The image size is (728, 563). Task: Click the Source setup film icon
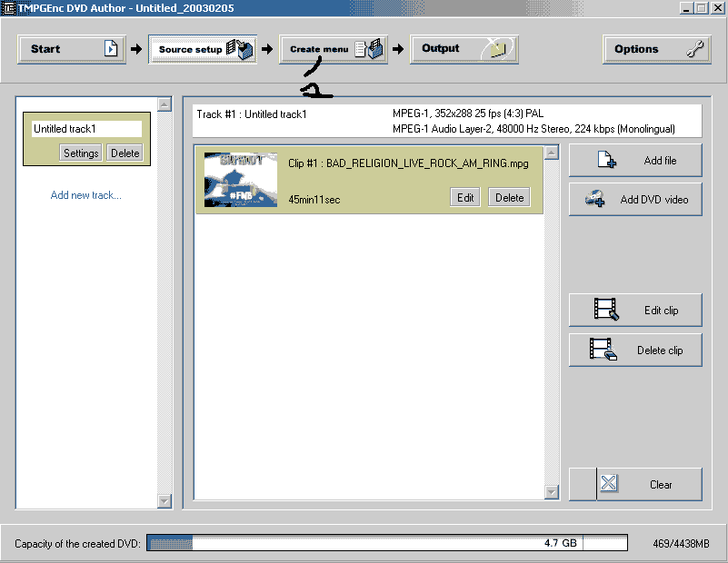click(240, 49)
